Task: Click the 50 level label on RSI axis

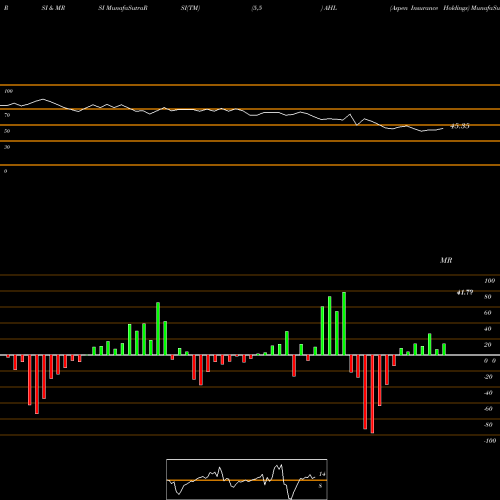Action: tap(7, 131)
